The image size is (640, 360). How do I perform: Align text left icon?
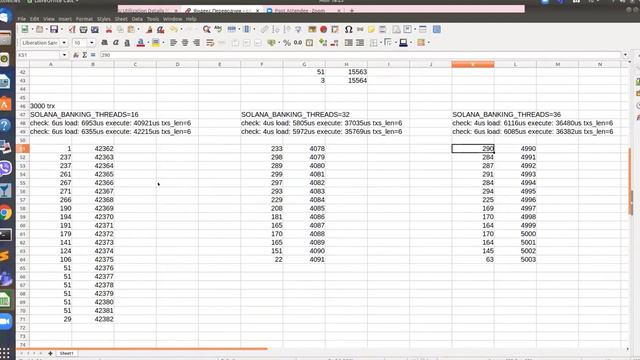tap(173, 42)
